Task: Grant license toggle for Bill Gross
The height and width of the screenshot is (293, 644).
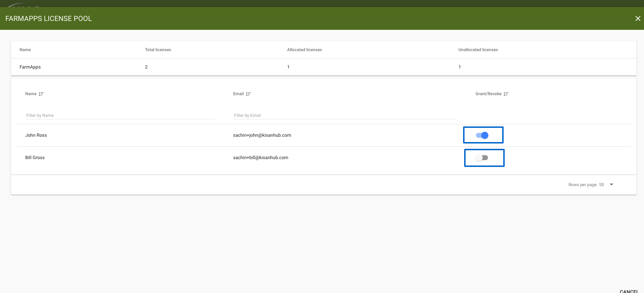Action: coord(482,158)
